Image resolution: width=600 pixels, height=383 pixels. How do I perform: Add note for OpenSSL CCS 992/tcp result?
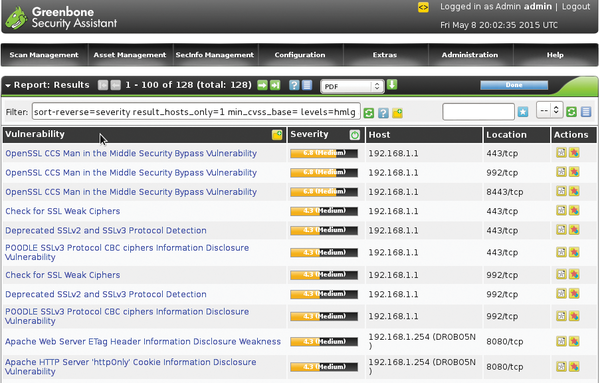(x=561, y=172)
